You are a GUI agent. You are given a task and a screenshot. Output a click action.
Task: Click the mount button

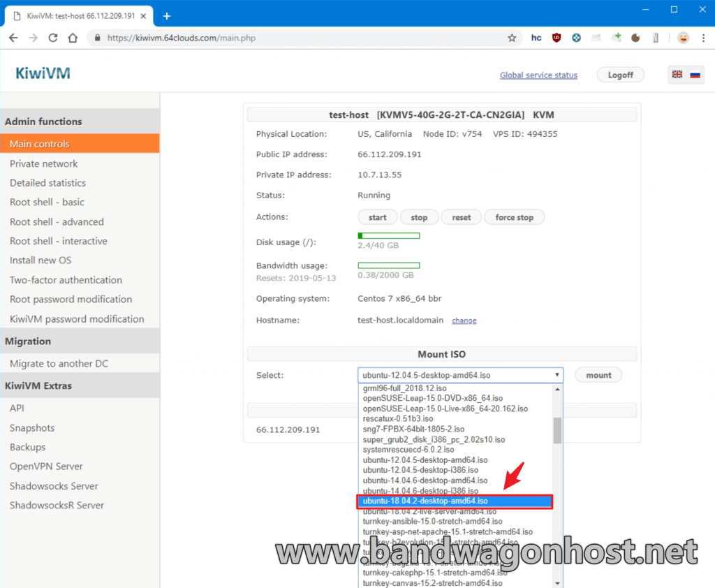point(598,375)
